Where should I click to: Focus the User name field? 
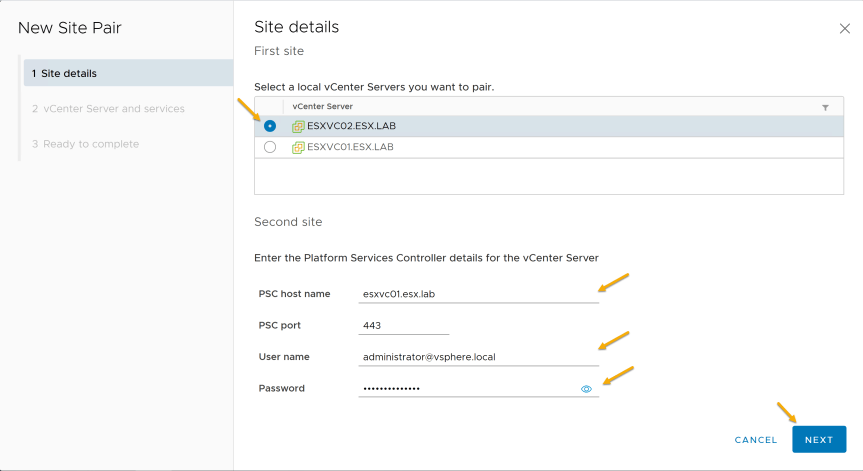click(478, 357)
